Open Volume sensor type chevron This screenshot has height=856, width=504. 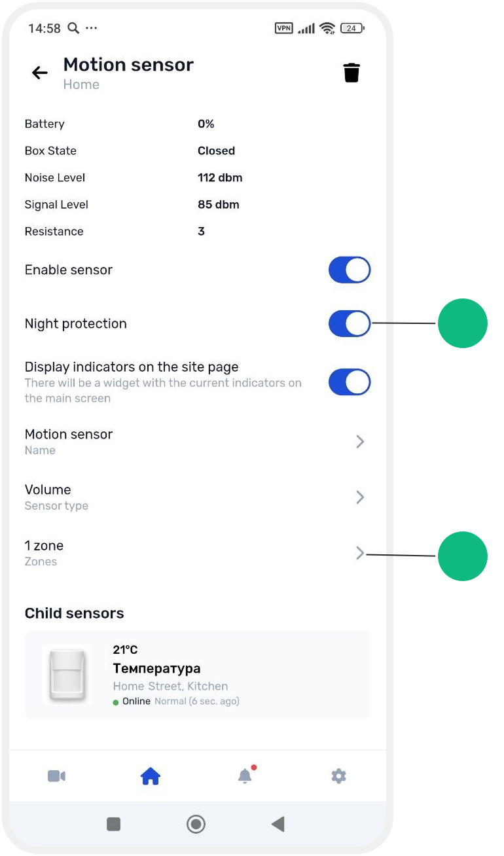tap(360, 497)
